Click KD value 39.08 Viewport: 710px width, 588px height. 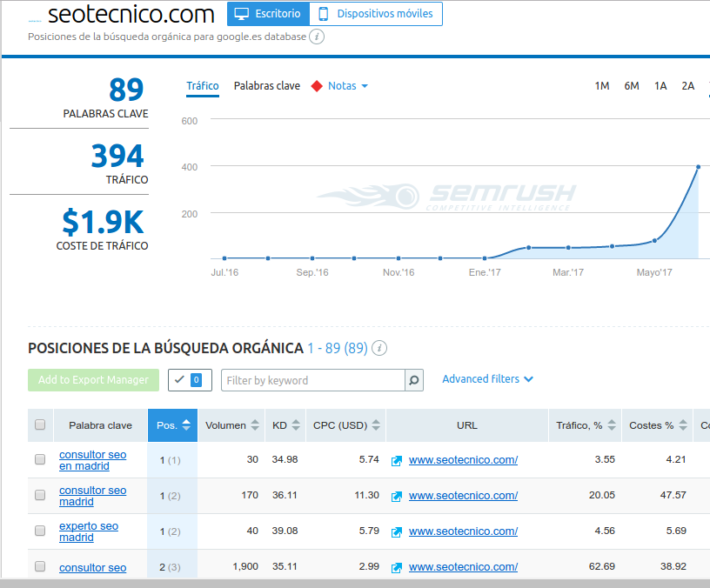(x=285, y=531)
